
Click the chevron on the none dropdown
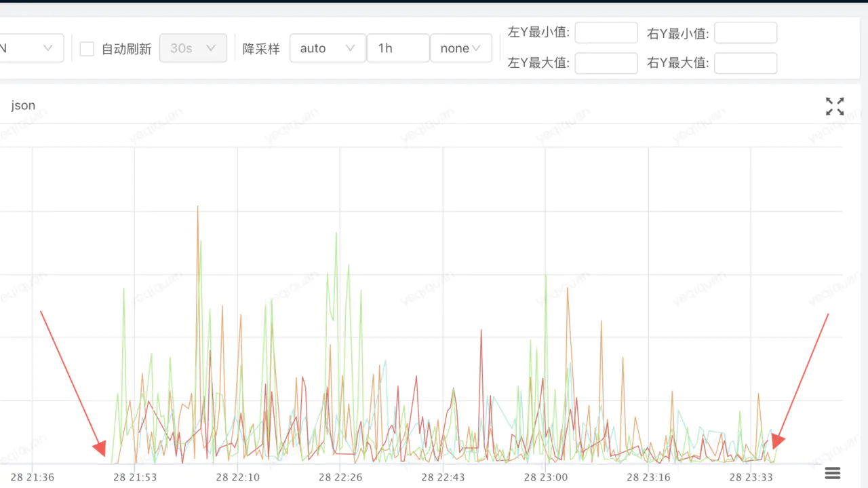click(477, 48)
